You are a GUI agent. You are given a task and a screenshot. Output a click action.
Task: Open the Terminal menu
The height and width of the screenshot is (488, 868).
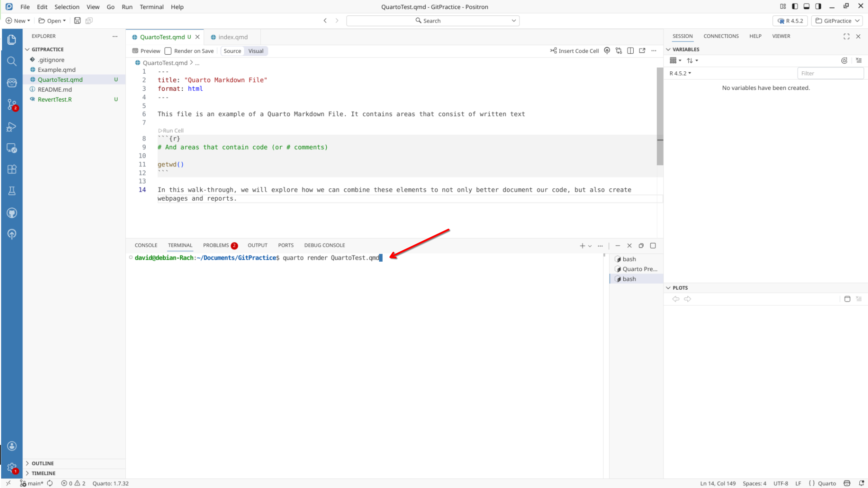pos(151,7)
